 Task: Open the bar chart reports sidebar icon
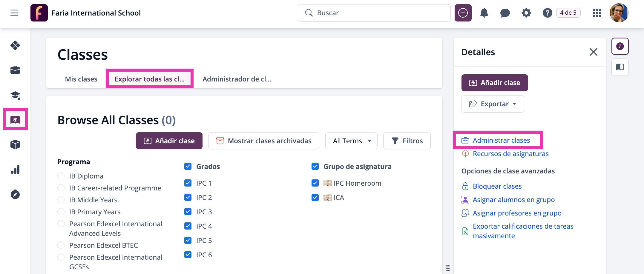(15, 170)
